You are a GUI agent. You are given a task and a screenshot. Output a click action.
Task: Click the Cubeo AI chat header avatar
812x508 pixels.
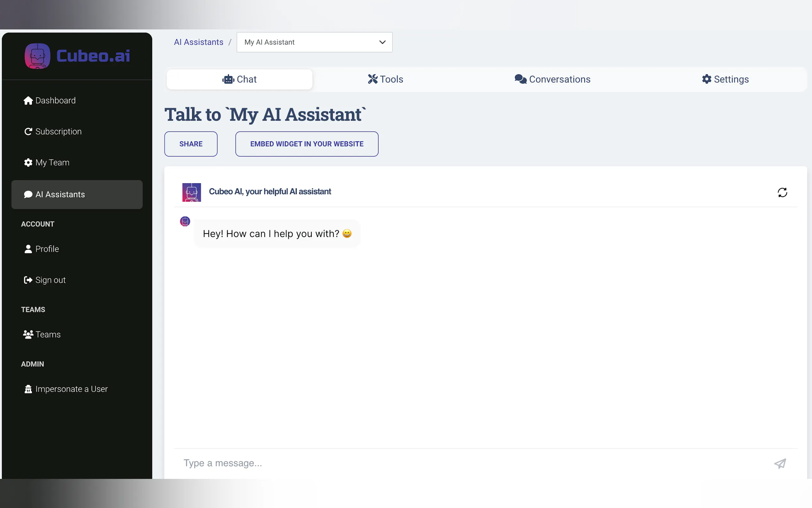191,192
